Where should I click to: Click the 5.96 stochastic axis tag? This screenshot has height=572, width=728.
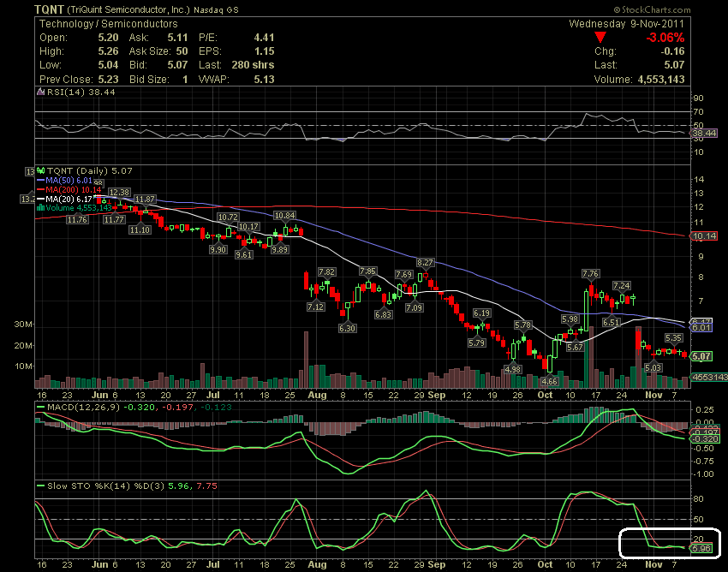pyautogui.click(x=701, y=548)
